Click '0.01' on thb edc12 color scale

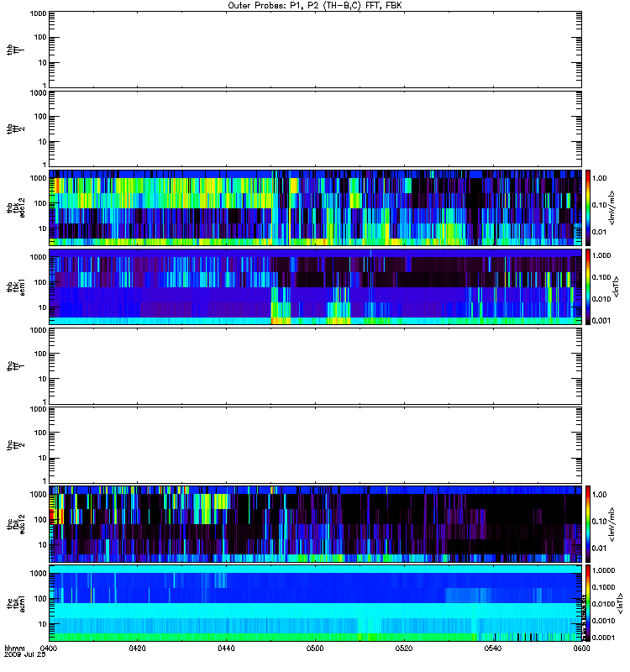coord(599,232)
